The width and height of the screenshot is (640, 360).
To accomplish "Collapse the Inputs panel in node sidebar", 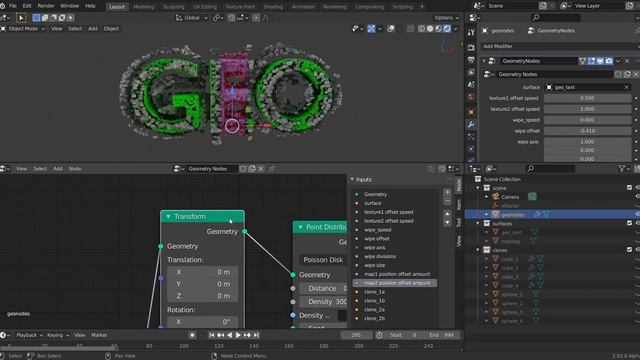I will click(x=352, y=180).
